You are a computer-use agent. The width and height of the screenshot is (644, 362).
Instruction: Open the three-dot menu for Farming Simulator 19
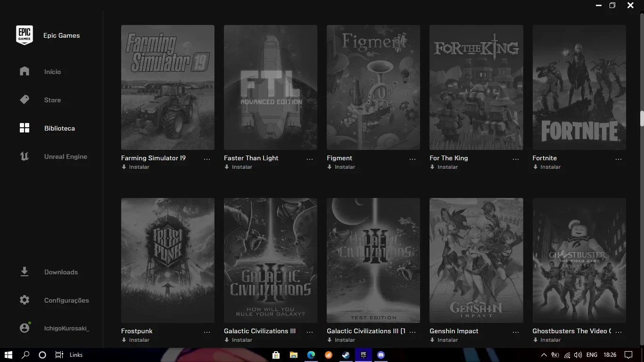click(207, 159)
